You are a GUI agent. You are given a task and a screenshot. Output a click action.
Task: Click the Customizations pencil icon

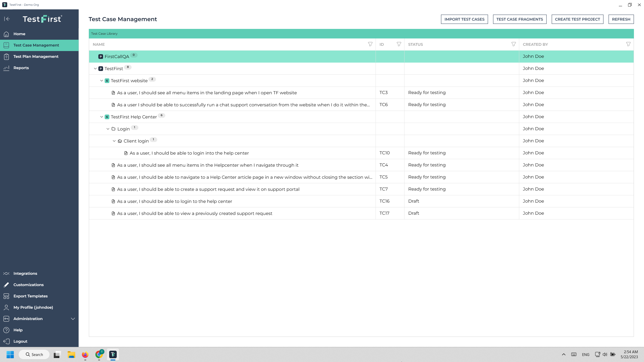7,285
